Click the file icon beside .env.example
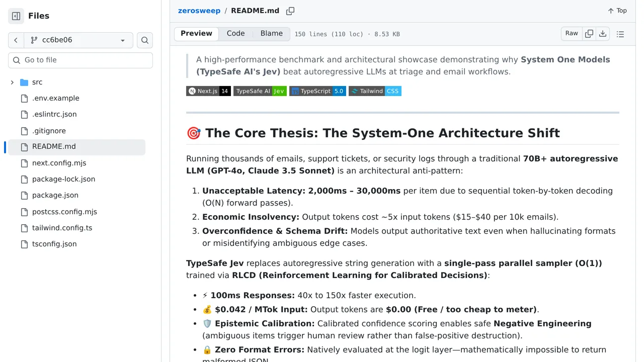The height and width of the screenshot is (362, 644). tap(24, 98)
